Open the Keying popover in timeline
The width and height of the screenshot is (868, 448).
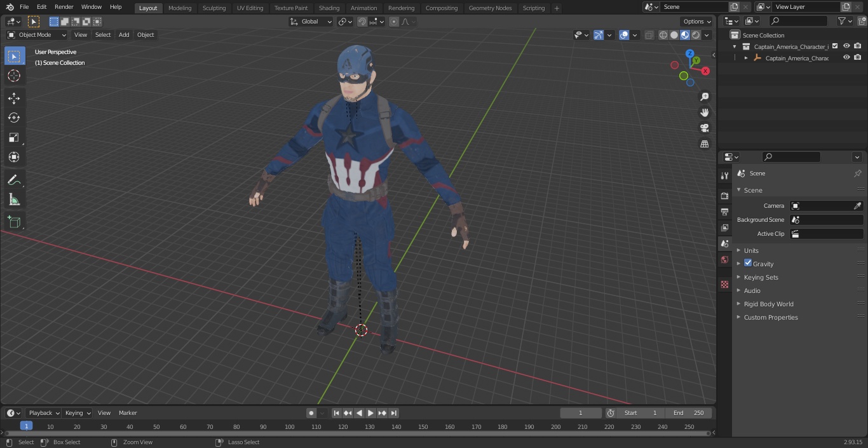click(78, 413)
